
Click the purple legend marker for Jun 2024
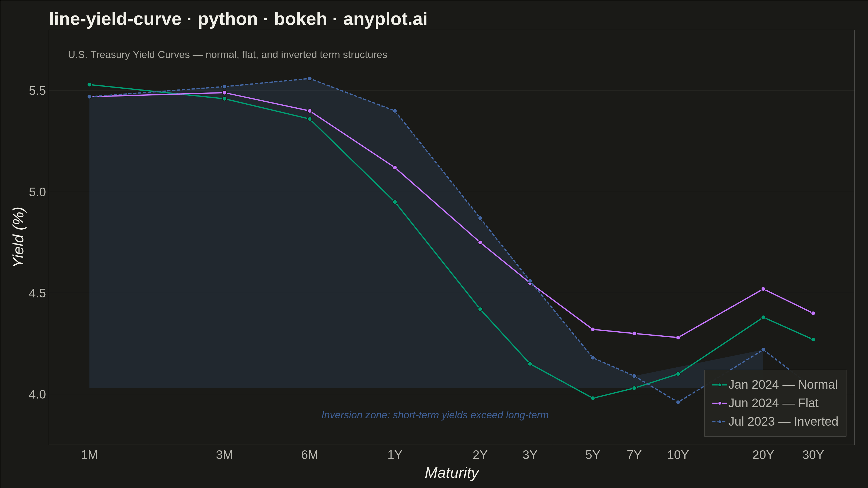pyautogui.click(x=719, y=403)
